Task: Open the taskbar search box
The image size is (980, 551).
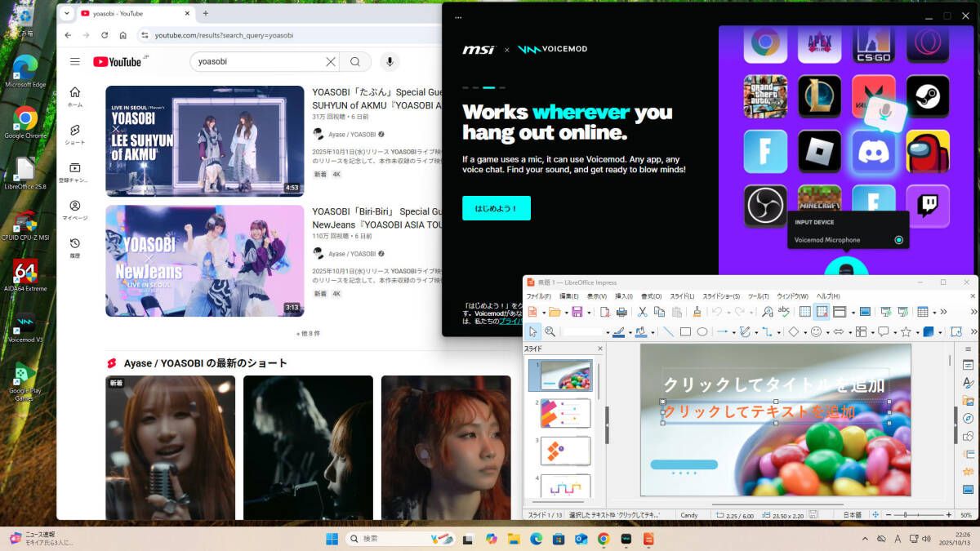Action: [x=400, y=539]
